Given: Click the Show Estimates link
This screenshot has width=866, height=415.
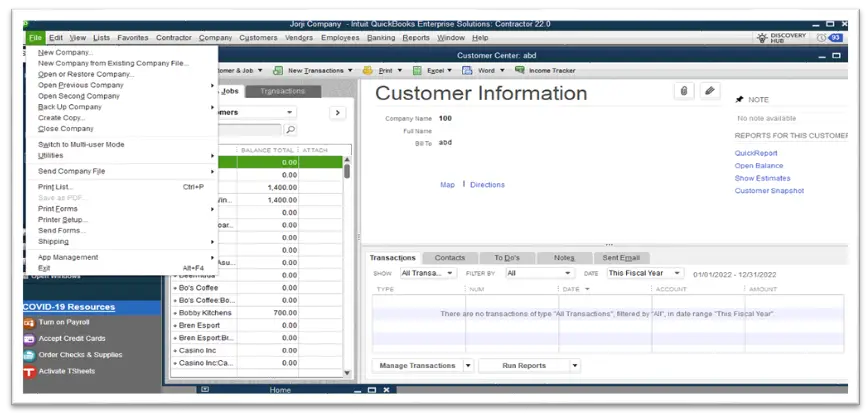Looking at the screenshot, I should tap(762, 178).
